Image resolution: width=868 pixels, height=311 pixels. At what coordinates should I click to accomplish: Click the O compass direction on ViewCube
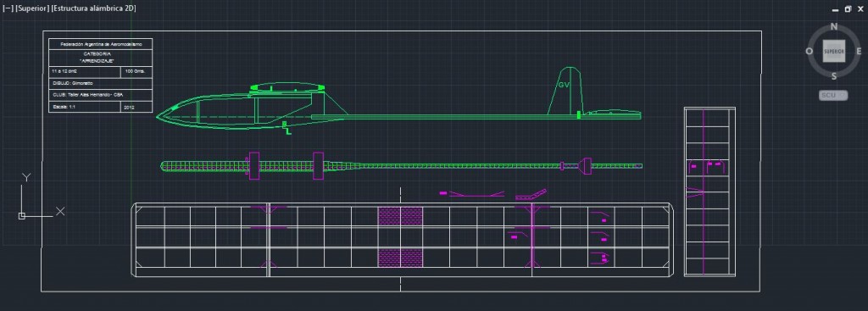810,52
